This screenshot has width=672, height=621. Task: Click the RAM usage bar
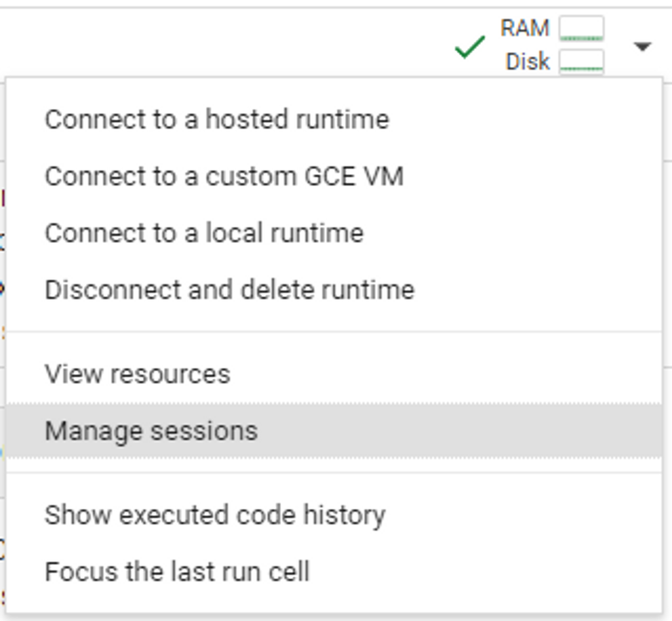[x=581, y=29]
